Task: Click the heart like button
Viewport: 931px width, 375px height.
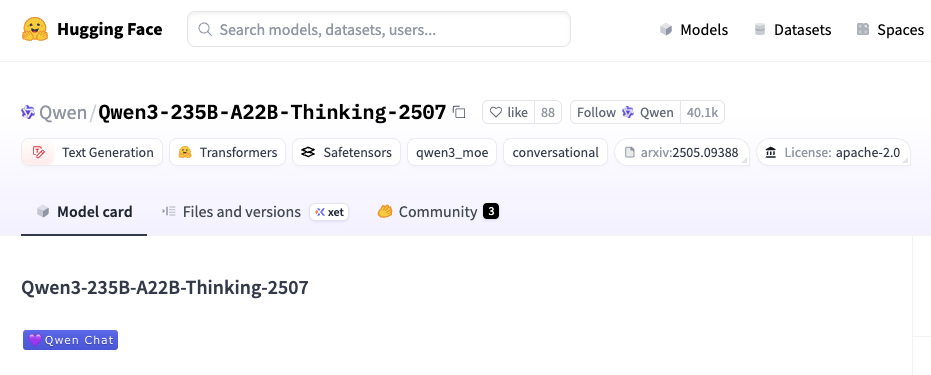Action: coord(509,112)
